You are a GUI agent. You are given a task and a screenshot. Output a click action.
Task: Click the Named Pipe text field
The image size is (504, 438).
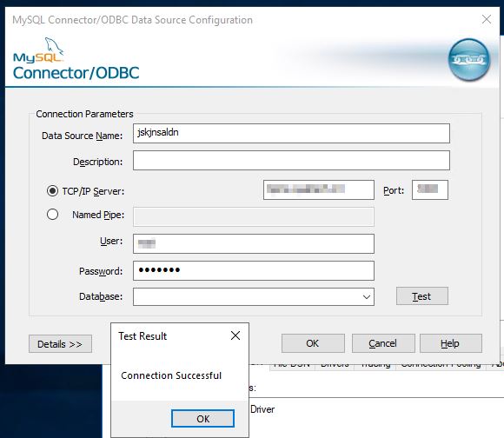254,217
